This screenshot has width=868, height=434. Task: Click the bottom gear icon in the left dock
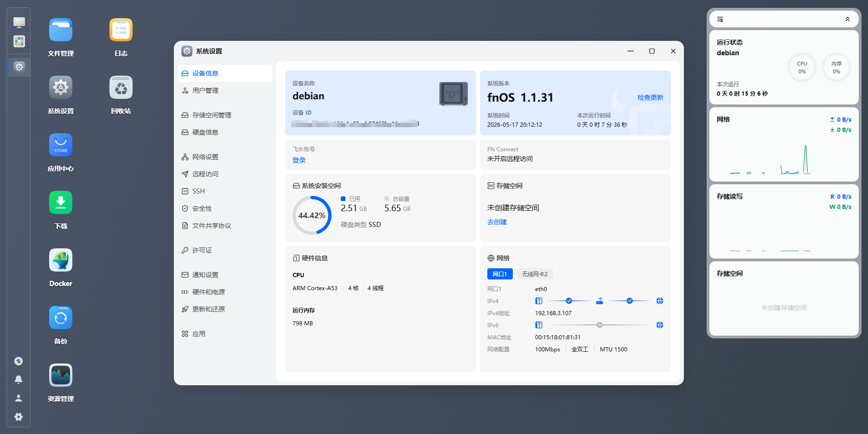click(x=19, y=417)
